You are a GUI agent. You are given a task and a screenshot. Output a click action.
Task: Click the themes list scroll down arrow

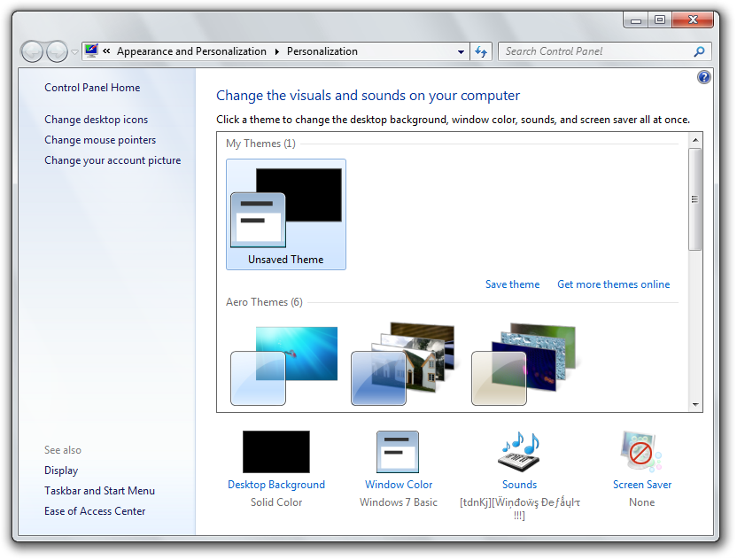click(695, 404)
